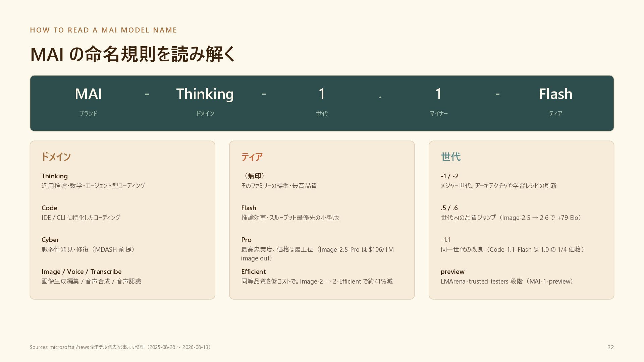Image resolution: width=644 pixels, height=362 pixels.
Task: Select the '世代' label in the banner
Action: point(322,114)
